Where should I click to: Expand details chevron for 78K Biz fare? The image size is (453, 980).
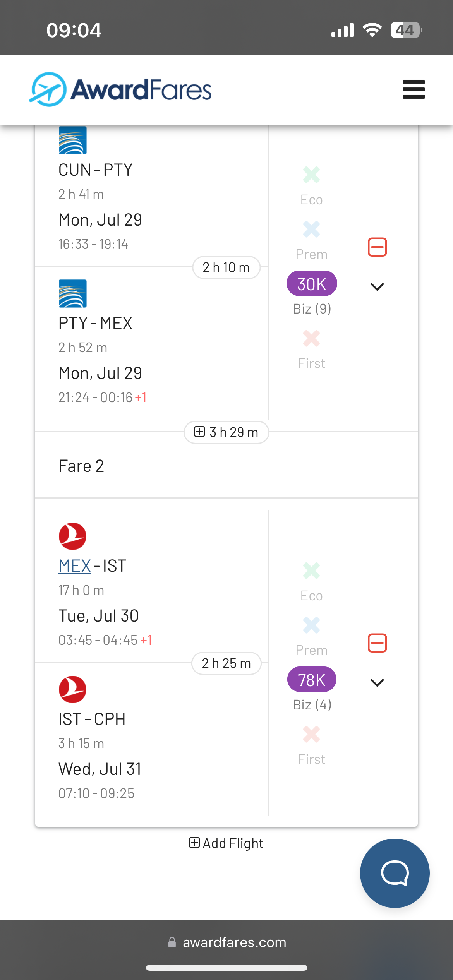point(377,682)
